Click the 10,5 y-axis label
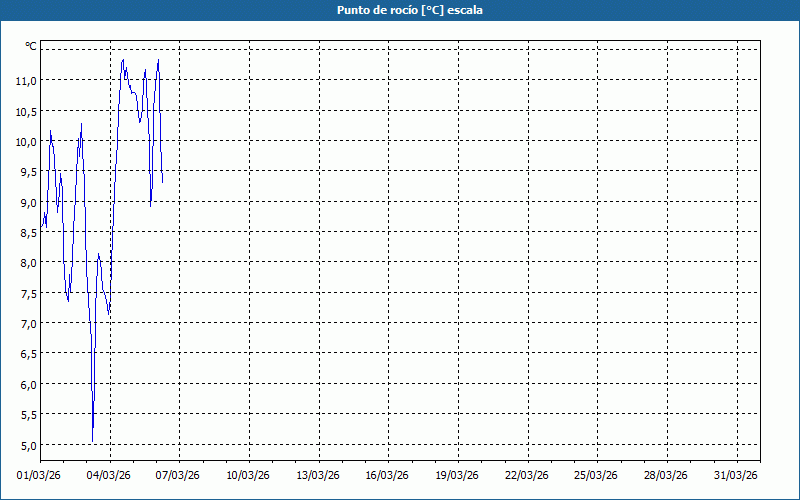 point(27,111)
